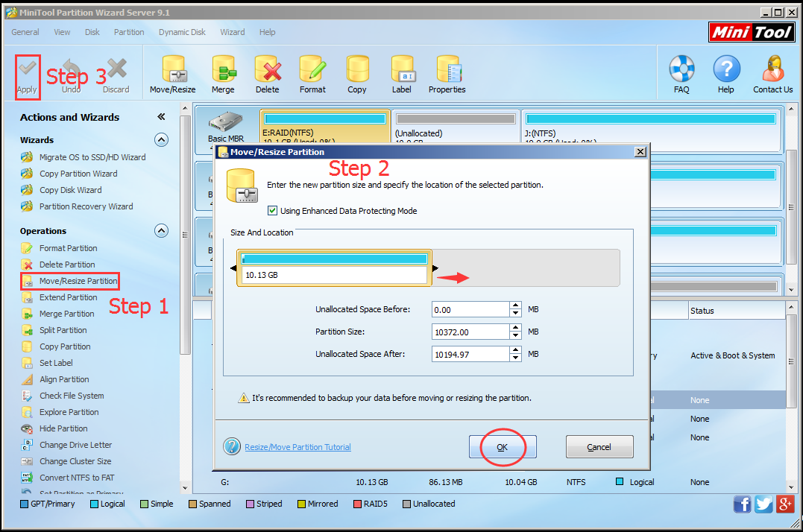
Task: Open the Dynamic Disk menu
Action: (183, 32)
